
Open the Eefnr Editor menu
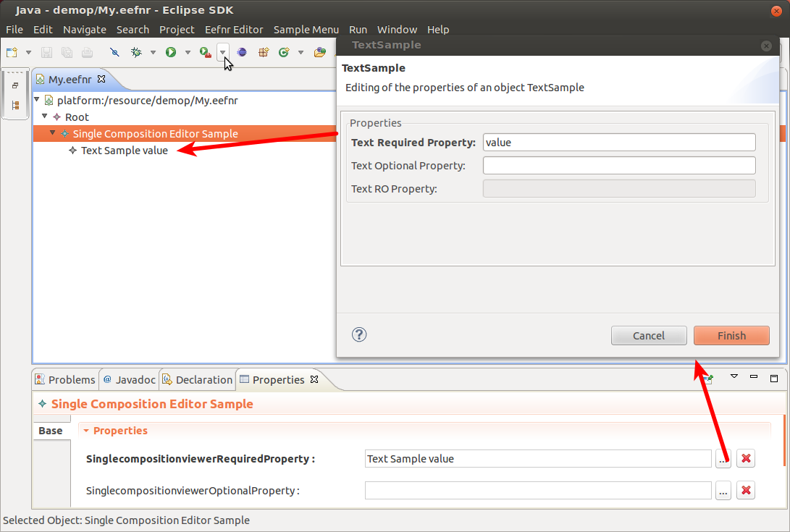[x=234, y=30]
